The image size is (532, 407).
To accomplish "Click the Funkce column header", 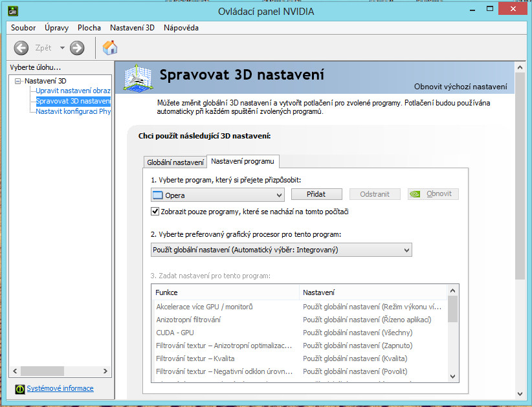I will [x=226, y=292].
